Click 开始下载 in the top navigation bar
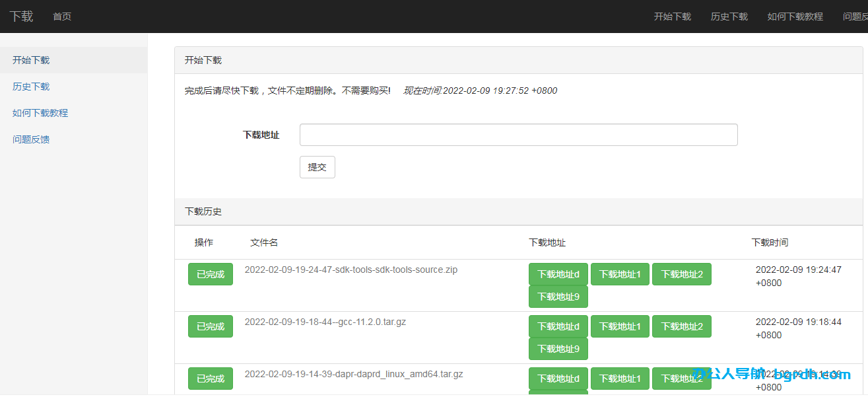Image resolution: width=868 pixels, height=399 pixels. (672, 17)
